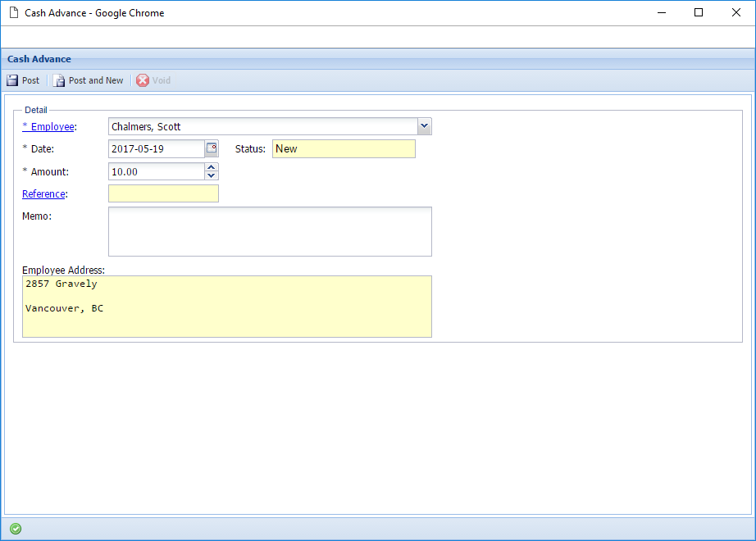
Task: Expand the Employee dropdown arrow
Action: click(424, 126)
